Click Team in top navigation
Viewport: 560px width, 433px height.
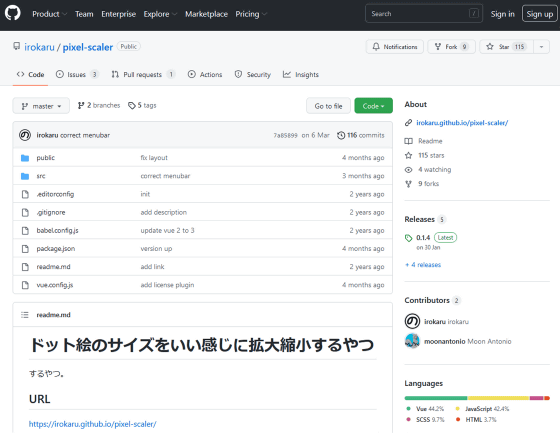click(x=84, y=14)
